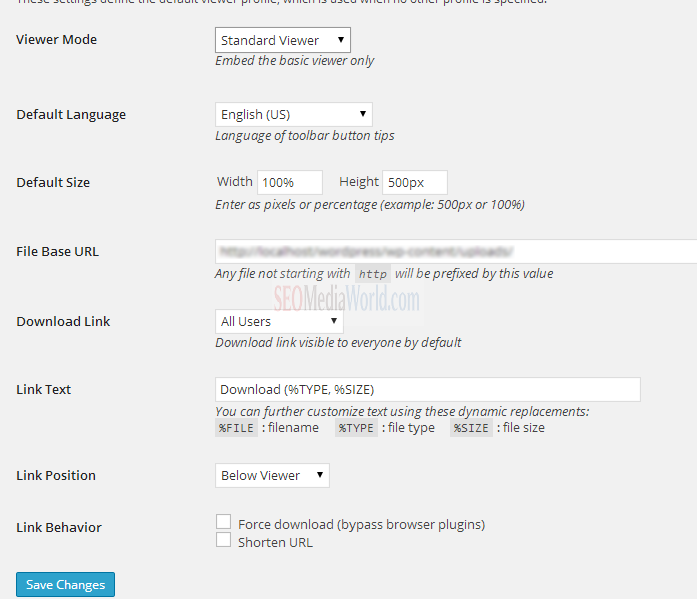Toggle the Shorten URL checkbox
Image resolution: width=697 pixels, height=599 pixels.
223,541
